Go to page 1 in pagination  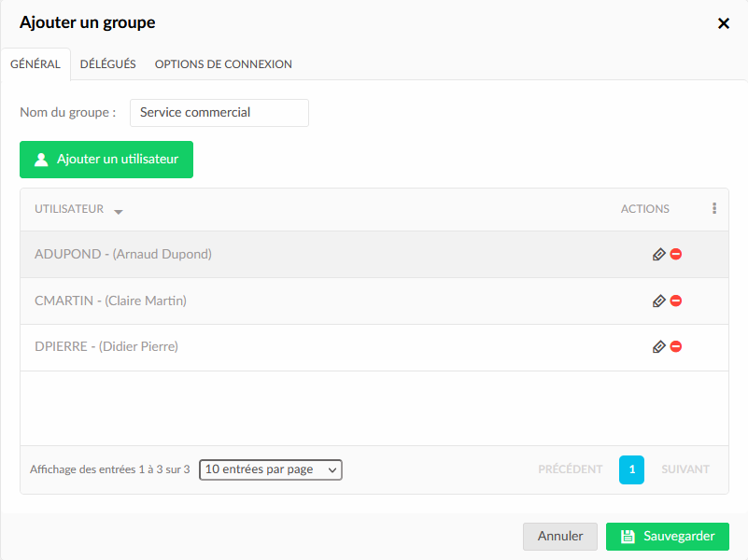point(631,469)
